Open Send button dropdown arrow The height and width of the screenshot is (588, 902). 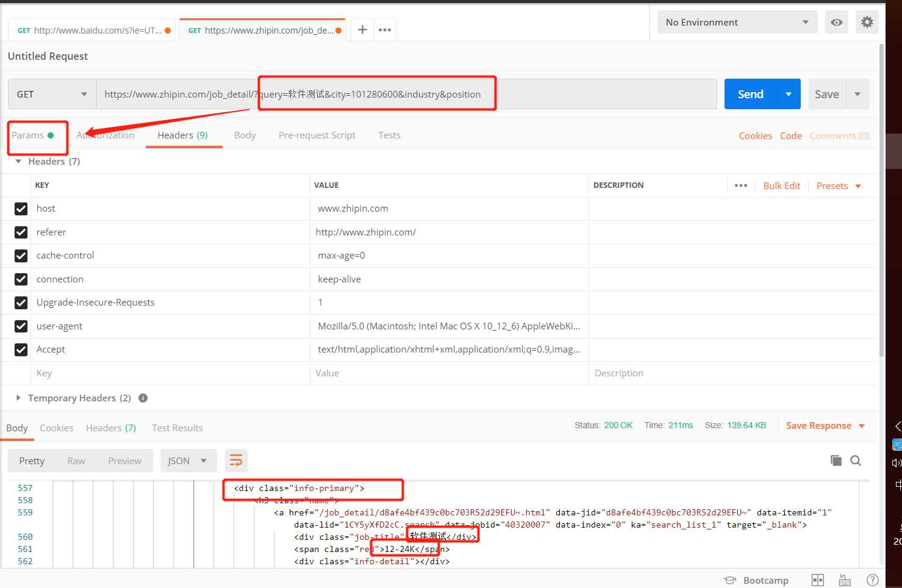pos(789,94)
